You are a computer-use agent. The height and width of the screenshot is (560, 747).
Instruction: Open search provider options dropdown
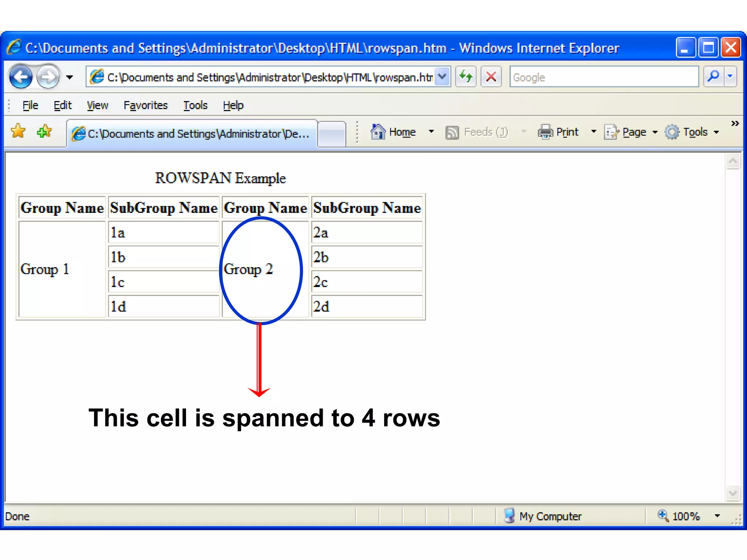pyautogui.click(x=730, y=77)
